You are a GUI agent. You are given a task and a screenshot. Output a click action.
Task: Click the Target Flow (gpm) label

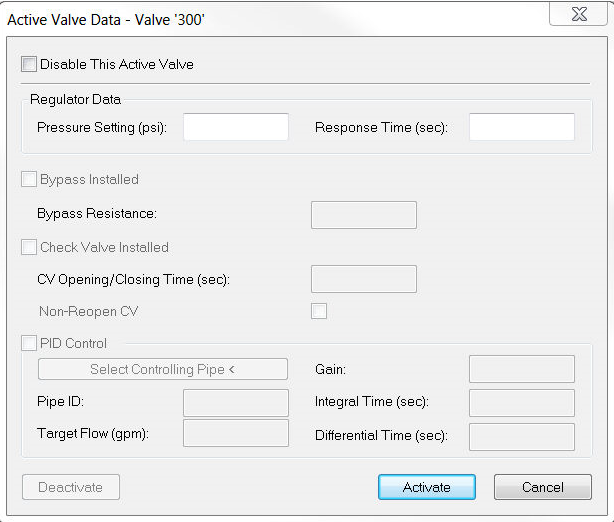click(93, 433)
